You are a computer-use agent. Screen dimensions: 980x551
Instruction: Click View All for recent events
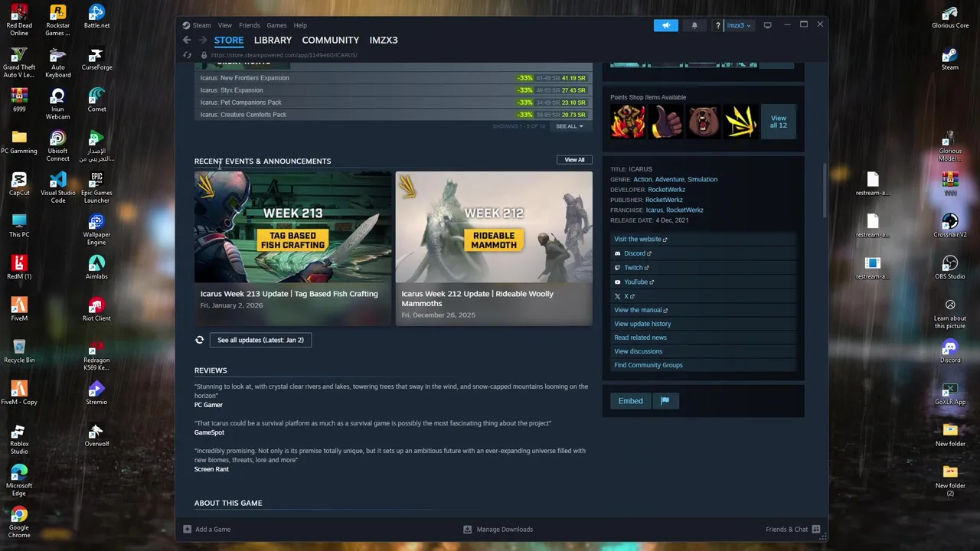[x=574, y=160]
